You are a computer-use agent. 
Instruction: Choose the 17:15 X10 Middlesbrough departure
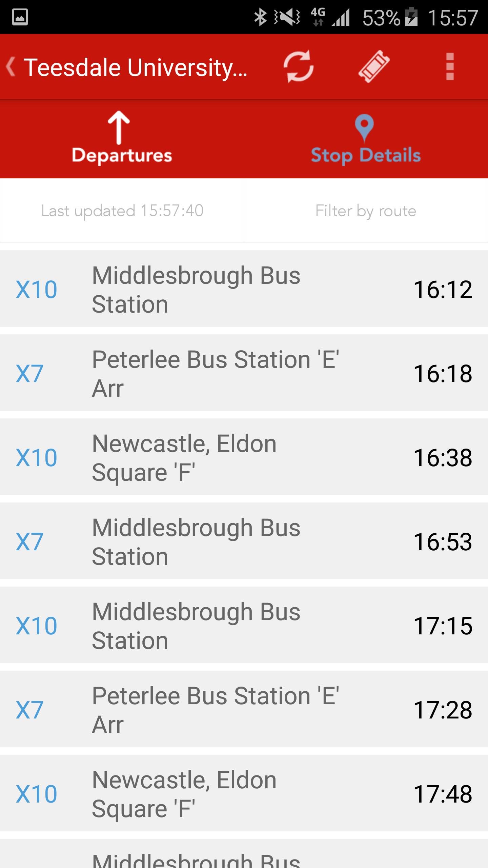click(244, 625)
